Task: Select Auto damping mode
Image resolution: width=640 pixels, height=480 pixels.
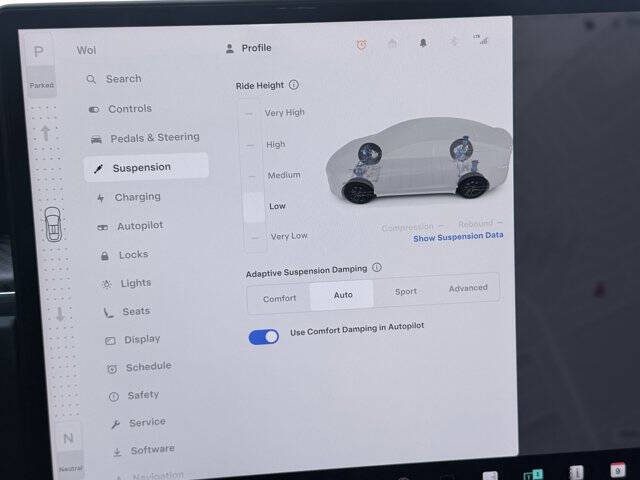Action: tap(342, 295)
